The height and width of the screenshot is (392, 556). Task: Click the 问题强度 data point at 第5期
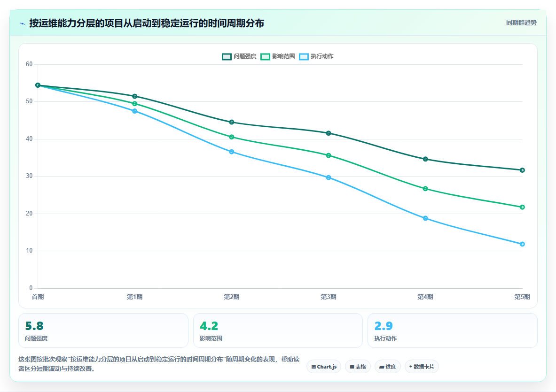522,170
